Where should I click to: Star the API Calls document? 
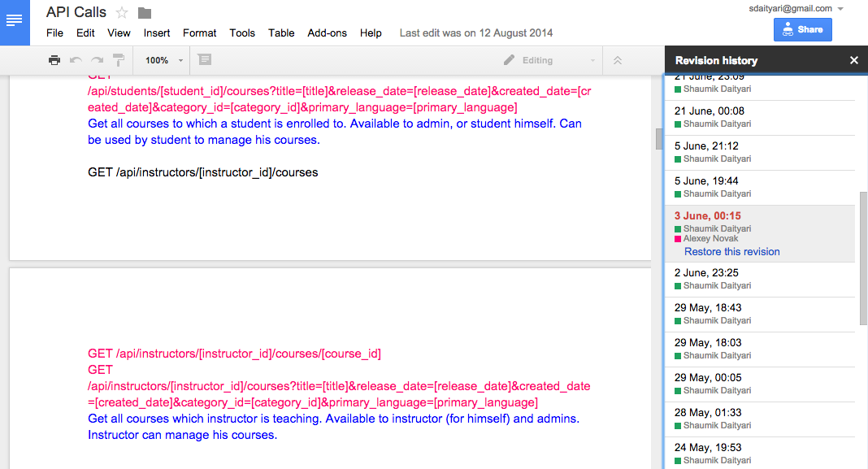click(x=122, y=13)
